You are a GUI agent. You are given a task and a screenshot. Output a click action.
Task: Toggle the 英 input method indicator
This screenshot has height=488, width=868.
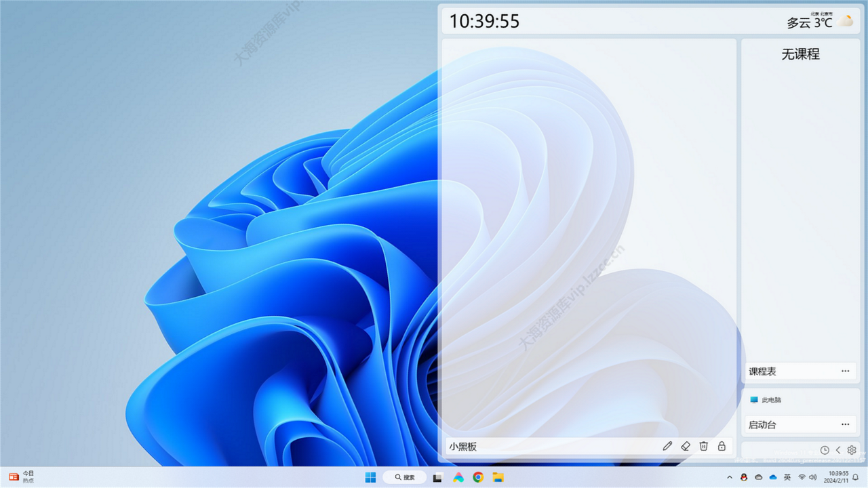point(787,477)
